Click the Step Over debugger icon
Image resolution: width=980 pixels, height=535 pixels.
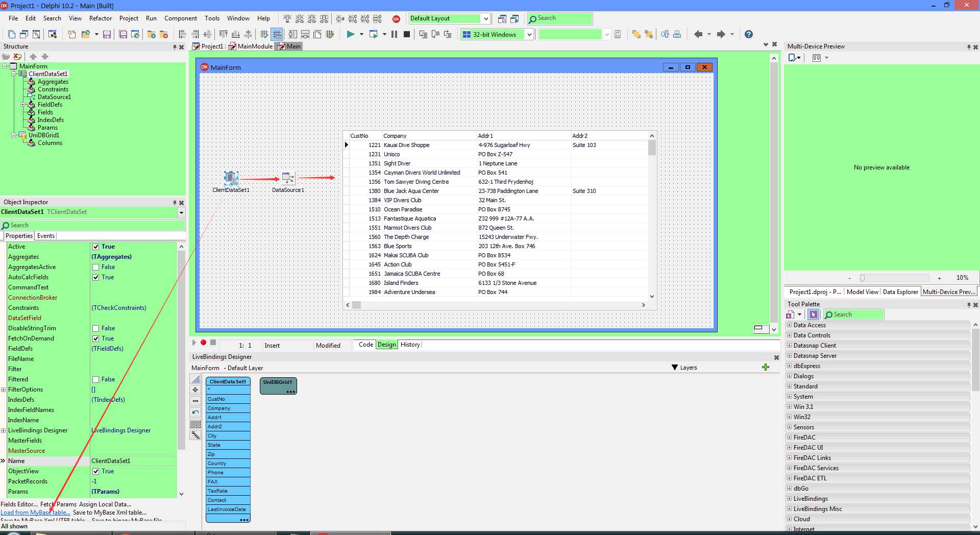(435, 34)
